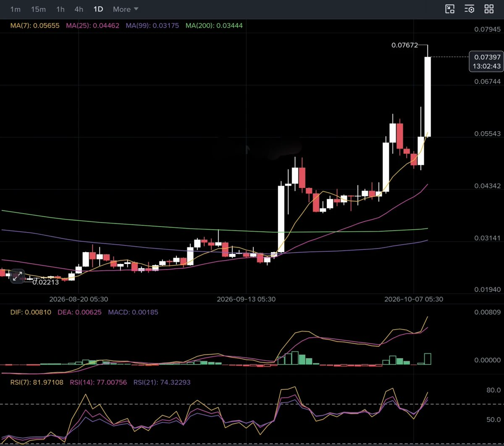Click the latest tall white candle body
Screen dimensions: 504x446
pos(428,97)
